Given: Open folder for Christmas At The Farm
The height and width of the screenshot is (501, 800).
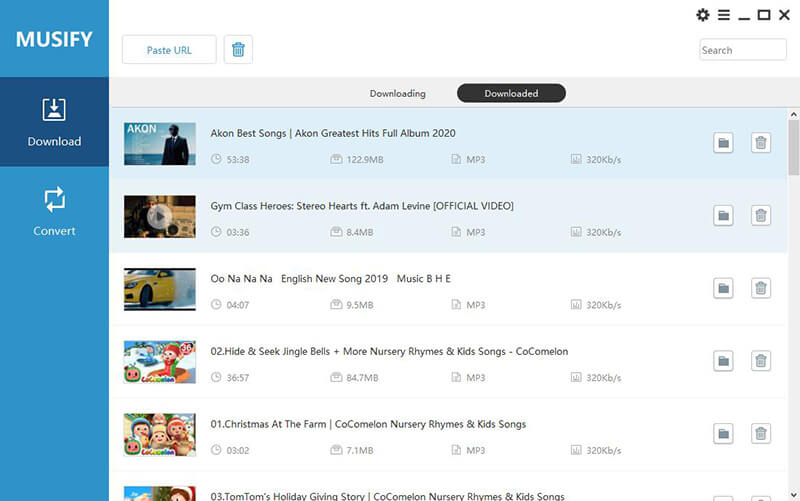Looking at the screenshot, I should [x=723, y=434].
